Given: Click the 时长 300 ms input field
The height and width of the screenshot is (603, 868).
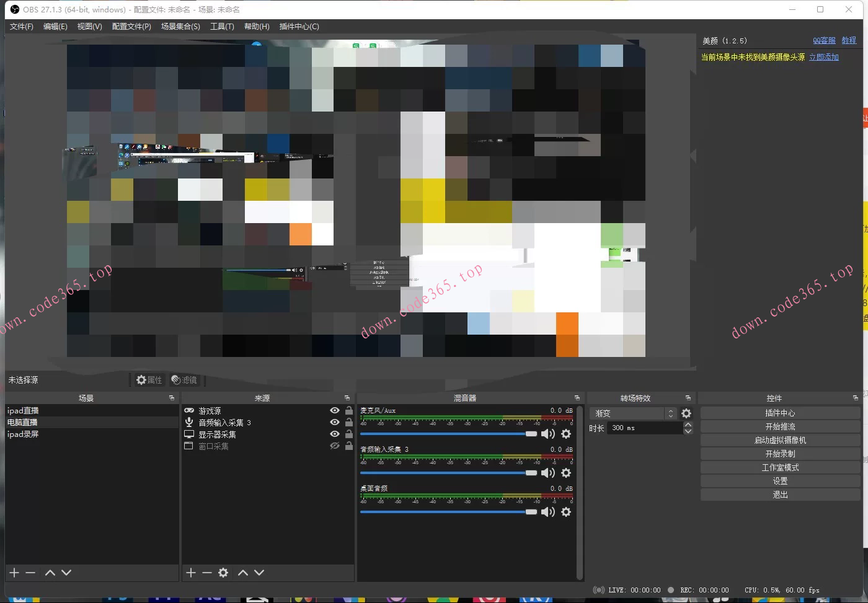Looking at the screenshot, I should pyautogui.click(x=645, y=428).
